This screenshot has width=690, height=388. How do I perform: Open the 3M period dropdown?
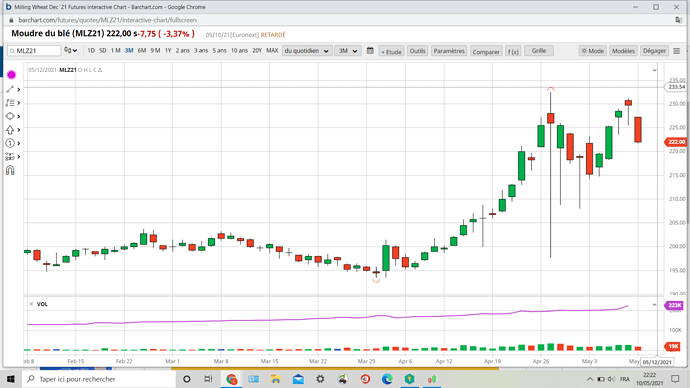coord(348,51)
